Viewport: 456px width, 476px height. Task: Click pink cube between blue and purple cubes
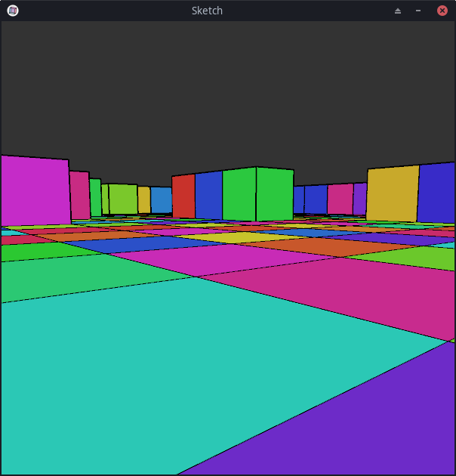[340, 199]
